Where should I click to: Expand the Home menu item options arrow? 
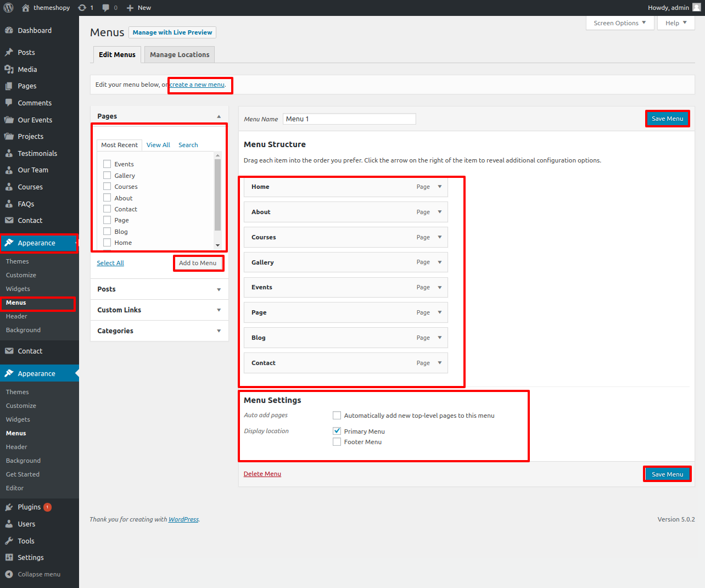click(440, 187)
